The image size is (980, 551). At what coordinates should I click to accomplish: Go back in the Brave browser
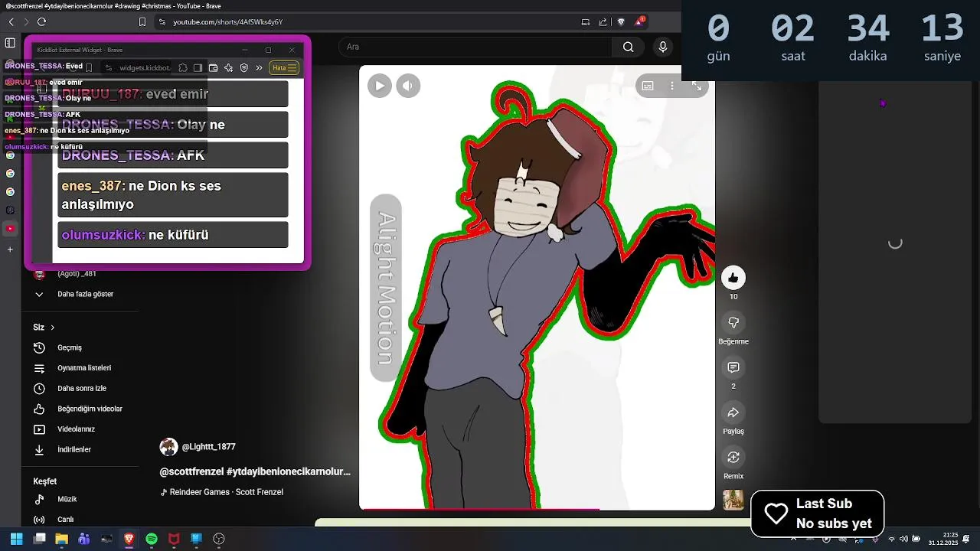(x=11, y=22)
